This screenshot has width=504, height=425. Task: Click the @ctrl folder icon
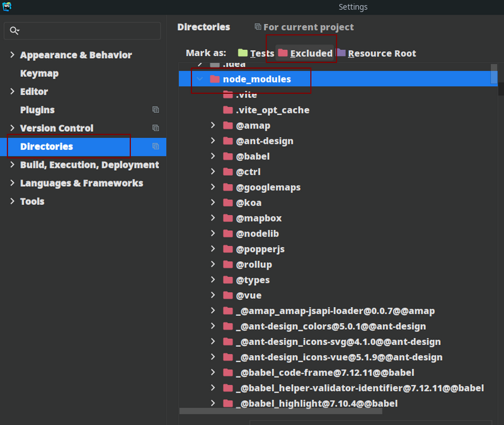coord(228,172)
